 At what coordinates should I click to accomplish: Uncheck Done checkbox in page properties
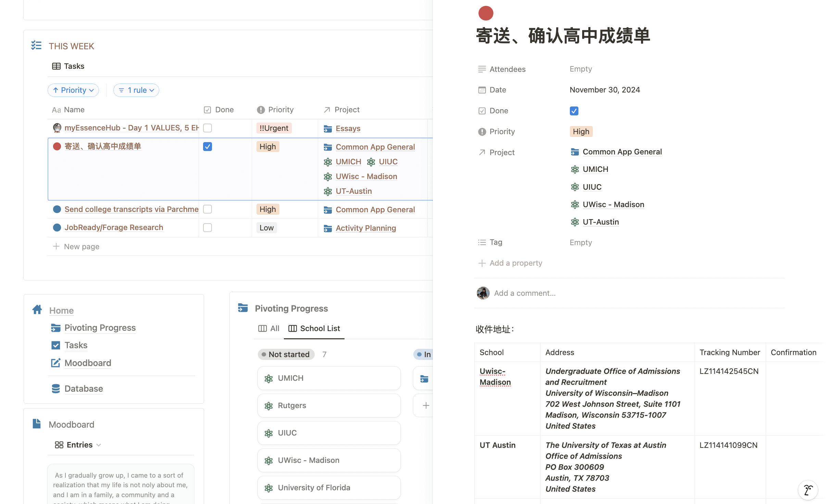pos(574,111)
